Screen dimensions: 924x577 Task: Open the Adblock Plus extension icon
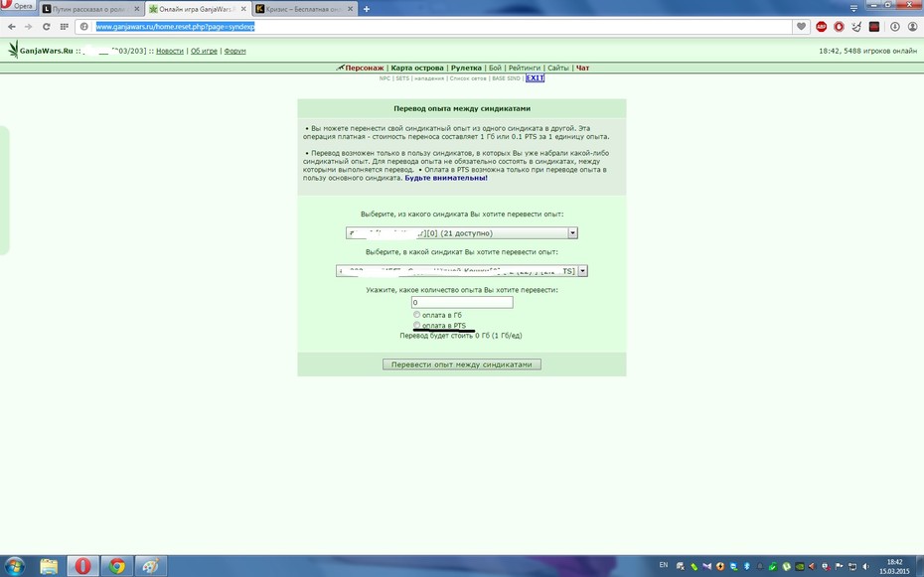(x=821, y=27)
